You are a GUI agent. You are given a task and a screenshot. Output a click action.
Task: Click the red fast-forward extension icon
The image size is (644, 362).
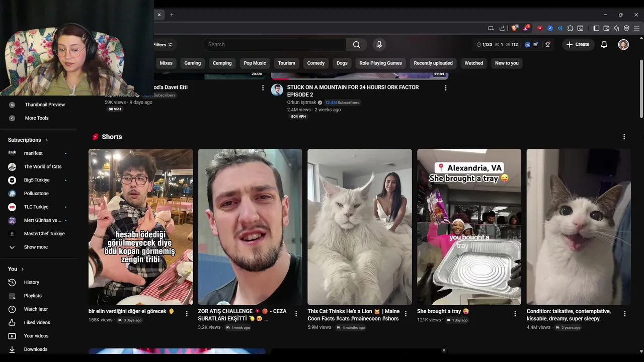pos(540,28)
